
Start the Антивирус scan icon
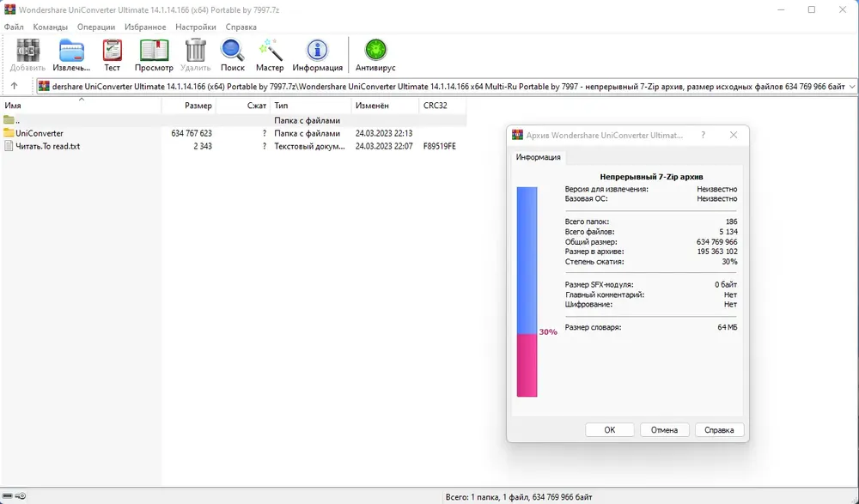376,51
